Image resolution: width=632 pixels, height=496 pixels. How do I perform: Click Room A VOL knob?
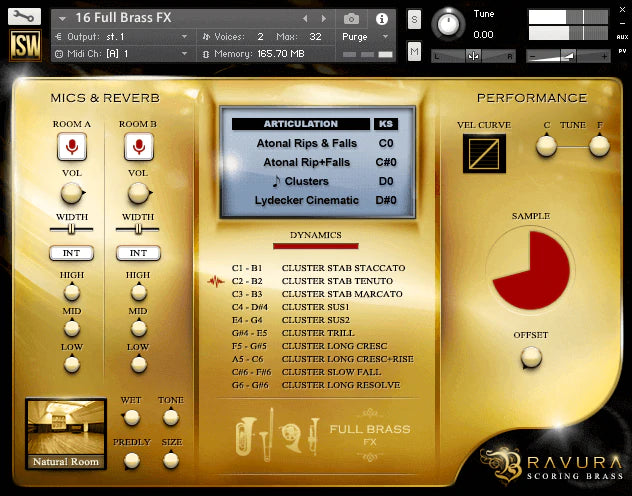click(x=72, y=193)
